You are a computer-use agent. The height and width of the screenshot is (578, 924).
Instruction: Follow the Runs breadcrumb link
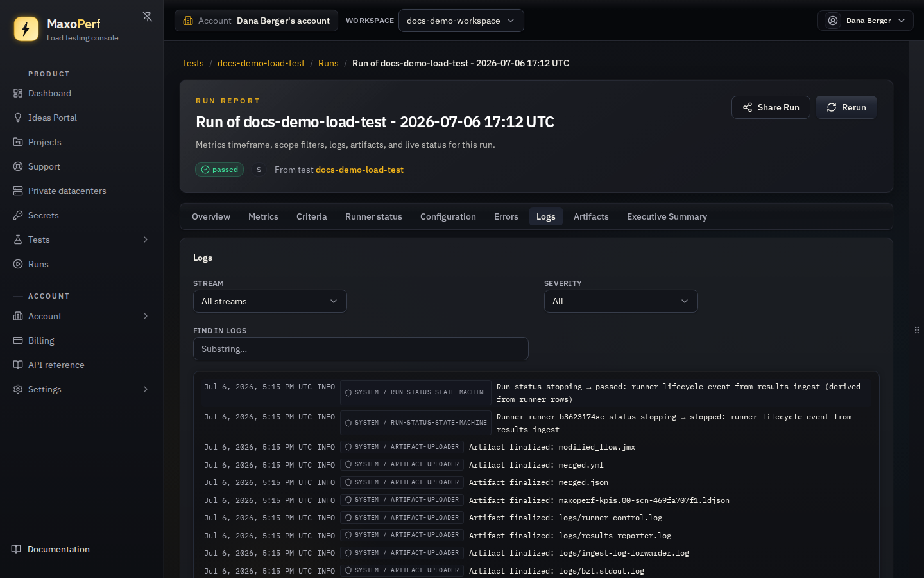click(329, 63)
